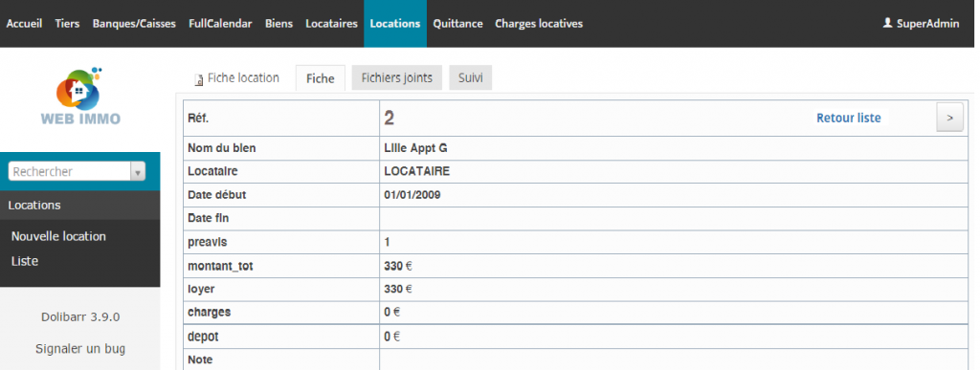The height and width of the screenshot is (370, 980).
Task: Open the Liste sidebar link
Action: coord(24,261)
